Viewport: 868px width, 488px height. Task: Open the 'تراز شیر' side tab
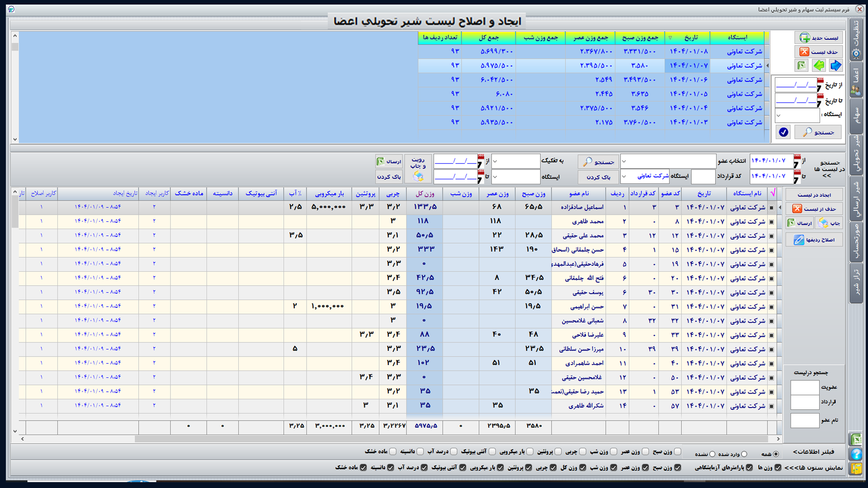pyautogui.click(x=856, y=283)
